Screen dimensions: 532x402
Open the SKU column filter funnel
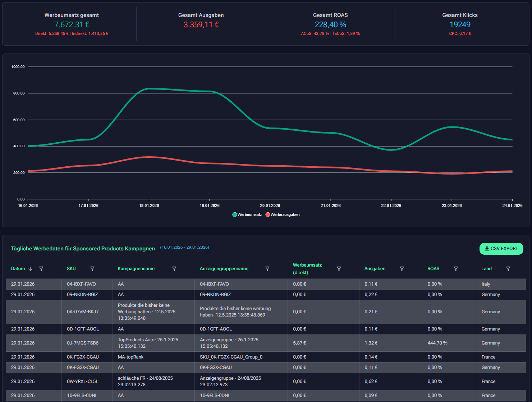(92, 269)
